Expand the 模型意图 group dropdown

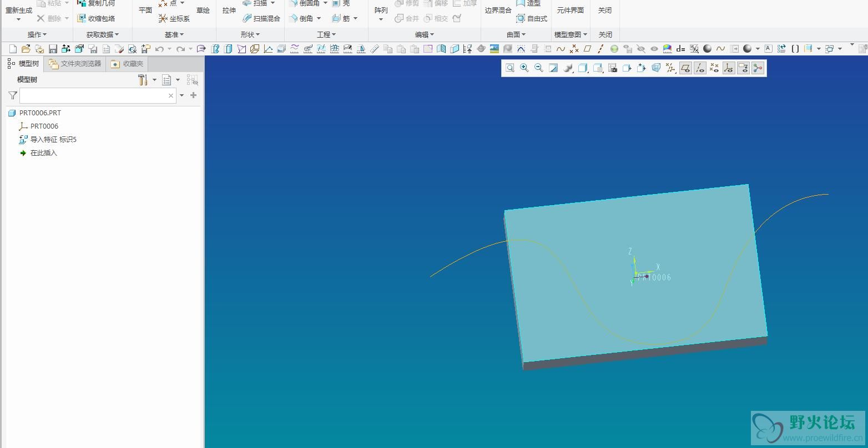point(571,34)
